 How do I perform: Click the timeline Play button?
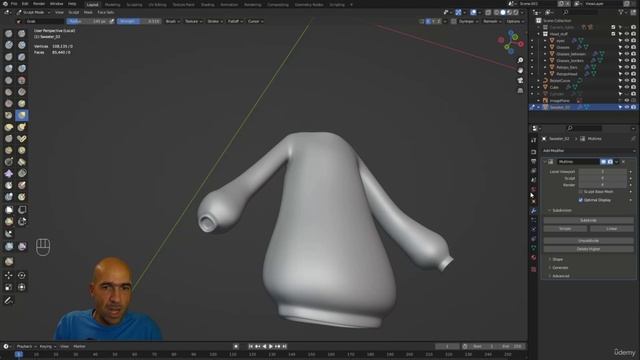click(x=271, y=347)
